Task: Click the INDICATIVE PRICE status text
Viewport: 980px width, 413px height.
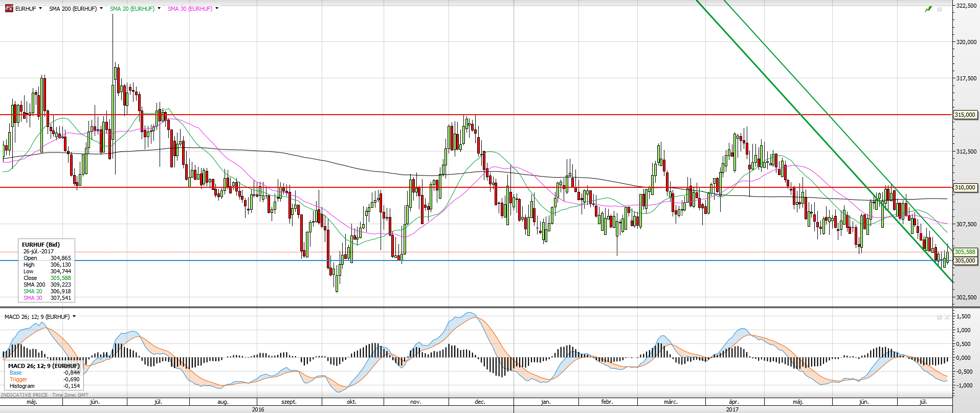Action: coord(25,395)
